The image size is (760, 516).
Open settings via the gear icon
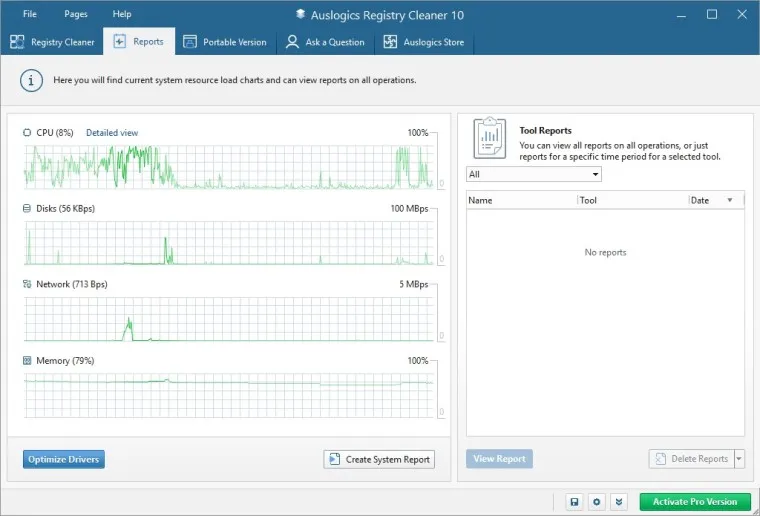[x=596, y=502]
